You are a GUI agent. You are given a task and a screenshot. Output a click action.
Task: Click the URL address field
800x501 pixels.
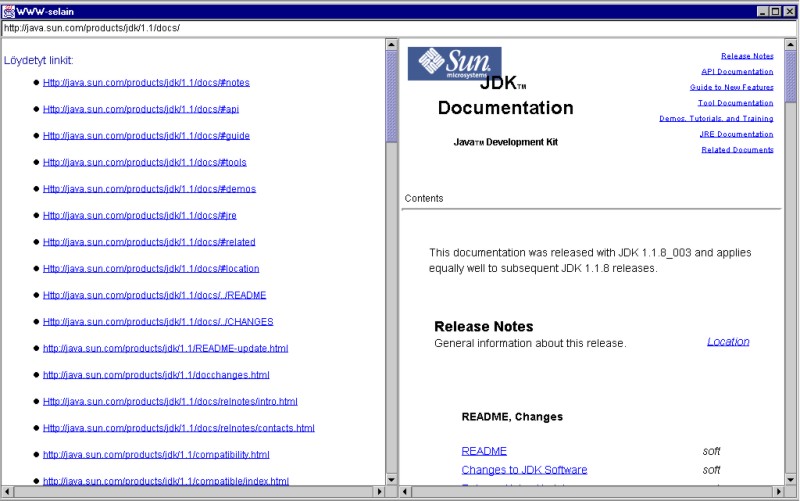click(398, 29)
